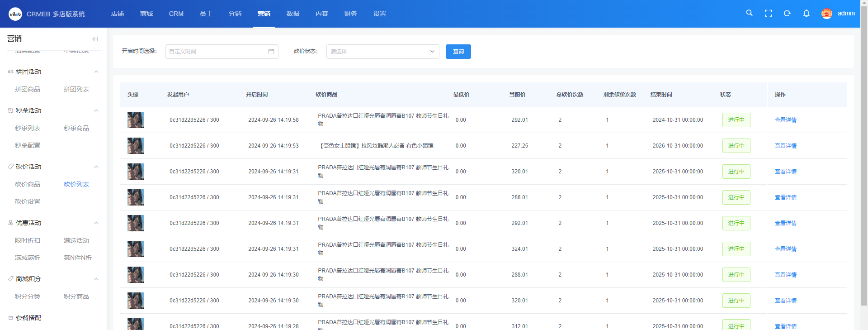Switch to the 数据 top menu

(x=292, y=14)
